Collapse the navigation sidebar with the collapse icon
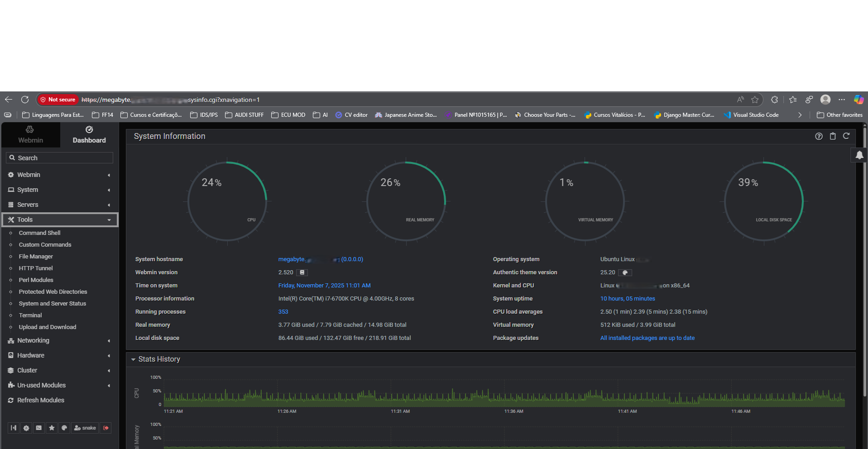 13,428
